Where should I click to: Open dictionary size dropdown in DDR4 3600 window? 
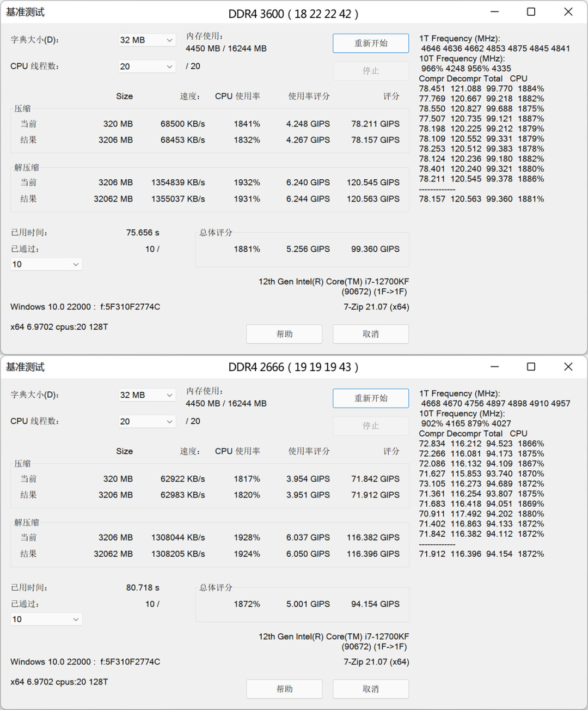[x=147, y=40]
